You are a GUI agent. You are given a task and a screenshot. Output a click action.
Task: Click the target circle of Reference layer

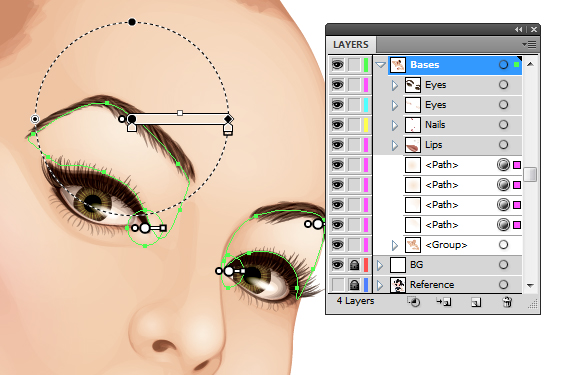[x=503, y=285]
